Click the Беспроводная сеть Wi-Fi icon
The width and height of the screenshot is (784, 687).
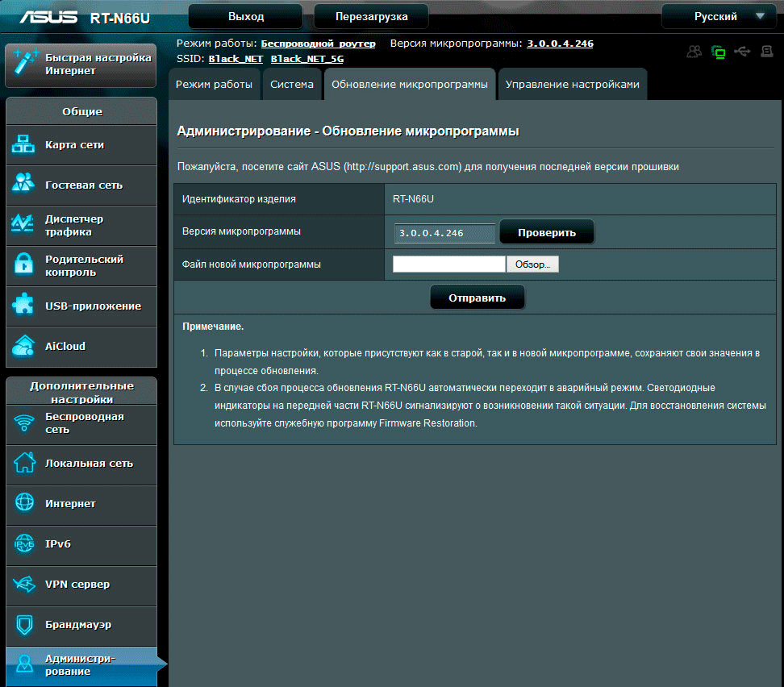coord(24,423)
